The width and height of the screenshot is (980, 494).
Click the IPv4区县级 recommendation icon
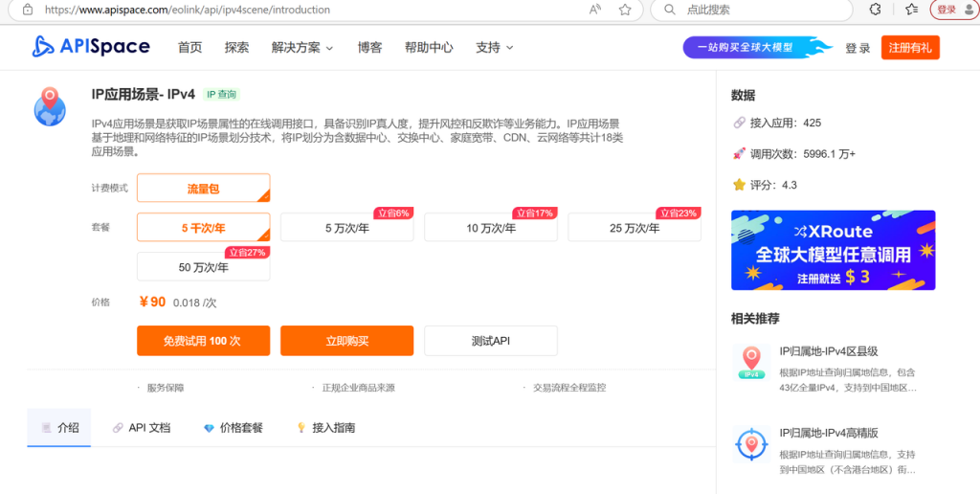pos(751,362)
